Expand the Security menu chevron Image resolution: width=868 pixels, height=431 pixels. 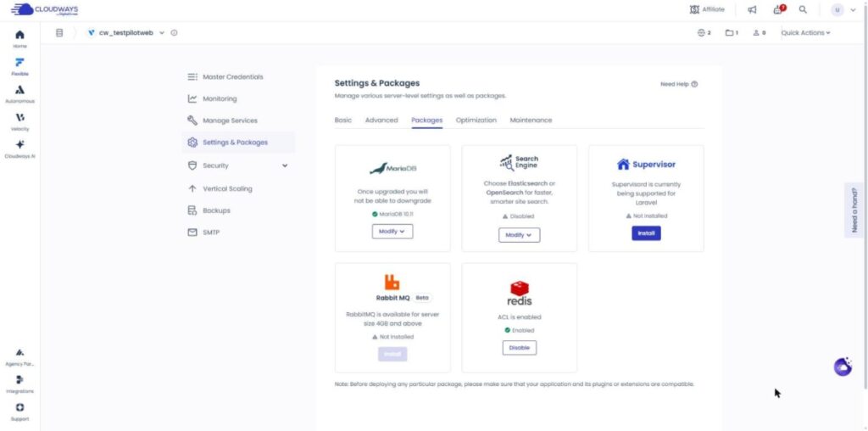[285, 165]
